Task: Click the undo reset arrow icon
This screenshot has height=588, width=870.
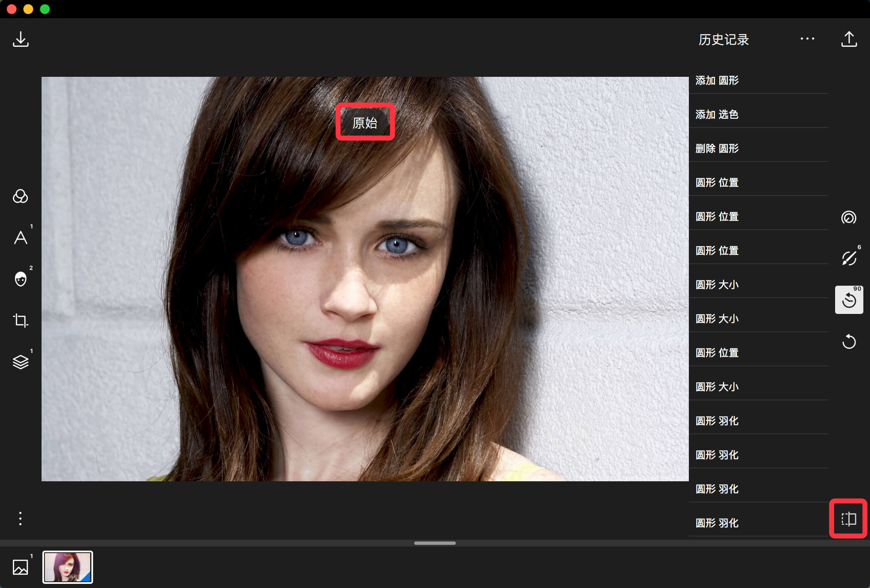Action: point(849,341)
